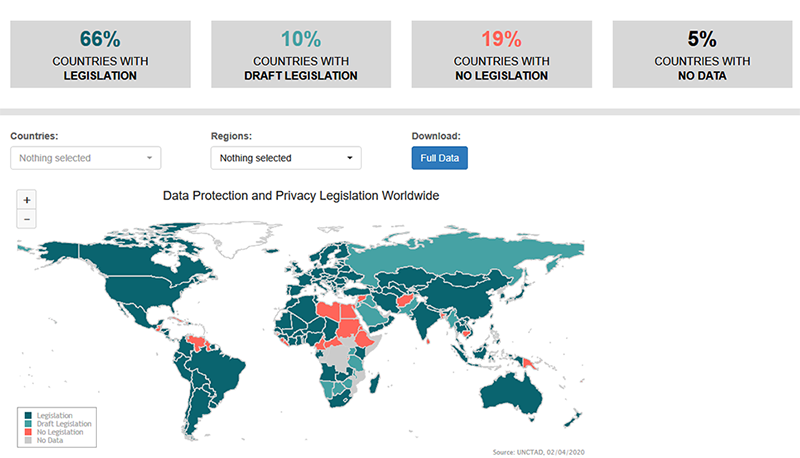Click the UNCTAD source credit text
Screen dimensions: 800x458
coord(538,452)
